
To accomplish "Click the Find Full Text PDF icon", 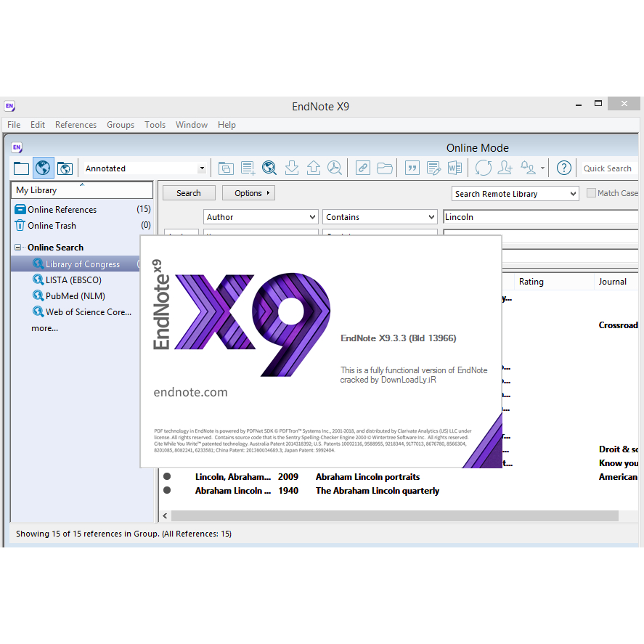I will [x=335, y=168].
